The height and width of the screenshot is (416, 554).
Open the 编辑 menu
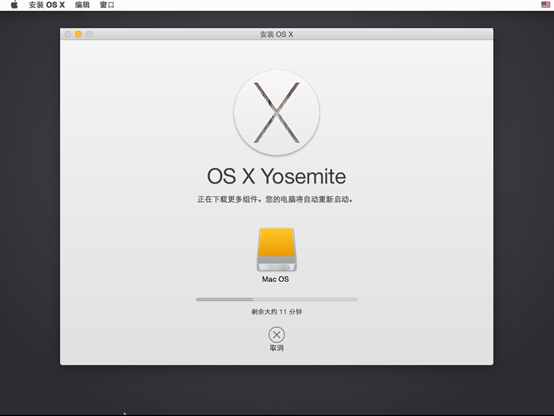coord(82,5)
